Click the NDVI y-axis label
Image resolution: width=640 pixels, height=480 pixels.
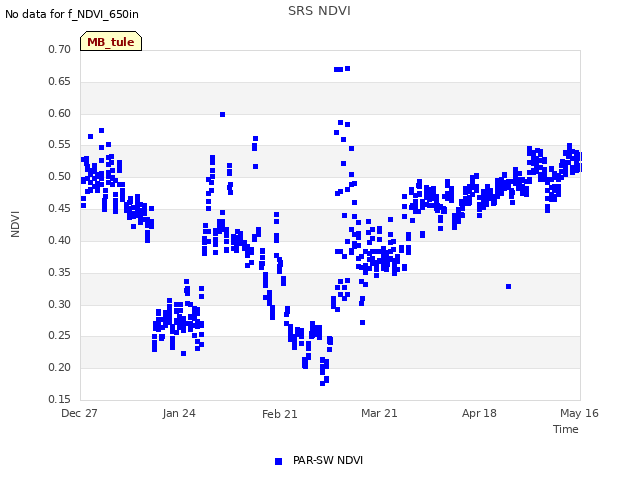coord(15,224)
